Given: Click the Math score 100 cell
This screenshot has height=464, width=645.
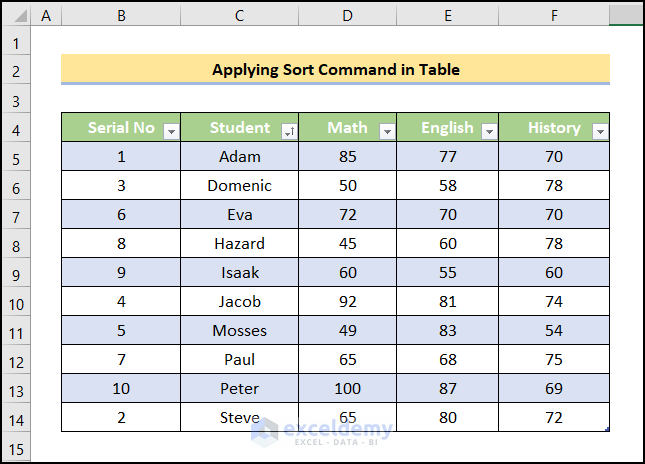Looking at the screenshot, I should pos(347,388).
